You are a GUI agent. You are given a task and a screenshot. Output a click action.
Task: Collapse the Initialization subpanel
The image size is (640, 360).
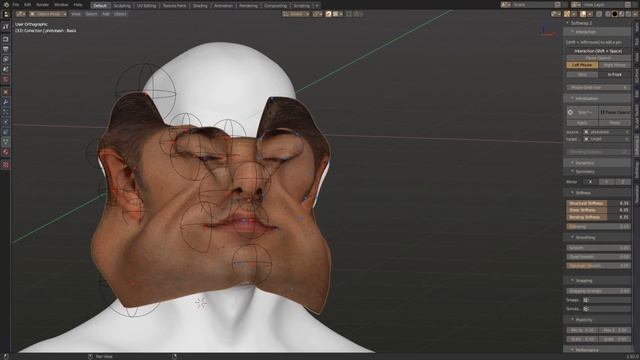[x=597, y=98]
